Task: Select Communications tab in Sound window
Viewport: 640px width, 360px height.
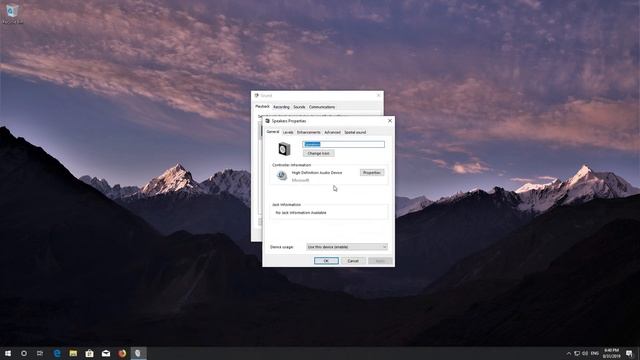Action: (x=322, y=107)
